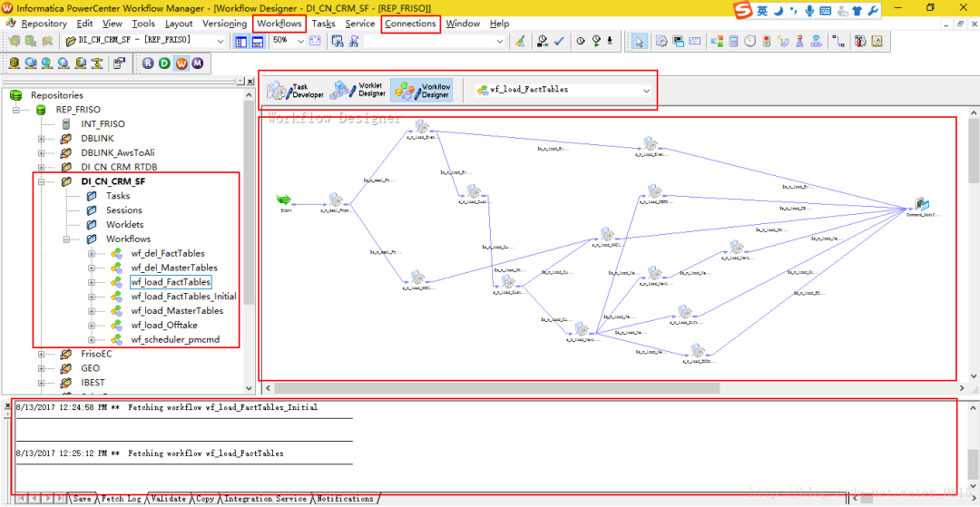Viewport: 980px width, 507px height.
Task: Select wf_scheduler_pmcmd workflow
Action: click(176, 340)
